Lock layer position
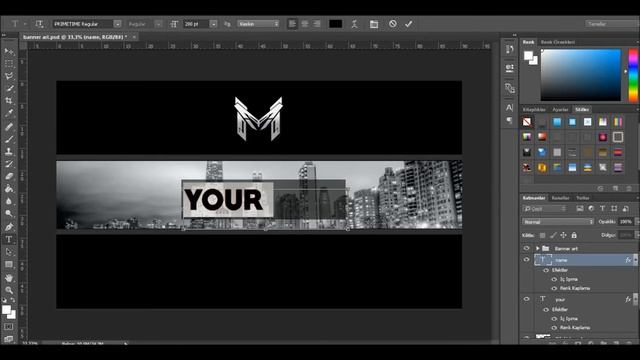This screenshot has height=360, width=640. point(563,235)
